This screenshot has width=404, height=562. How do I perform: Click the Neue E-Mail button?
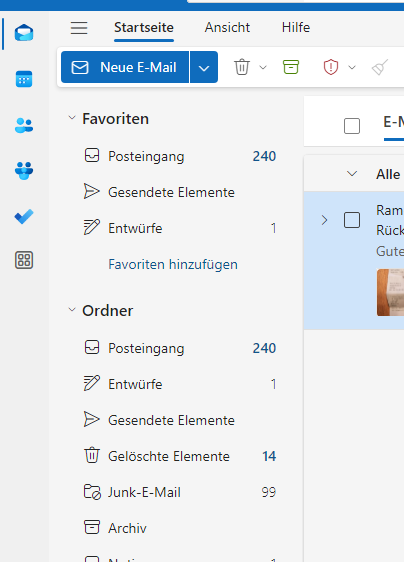(125, 67)
